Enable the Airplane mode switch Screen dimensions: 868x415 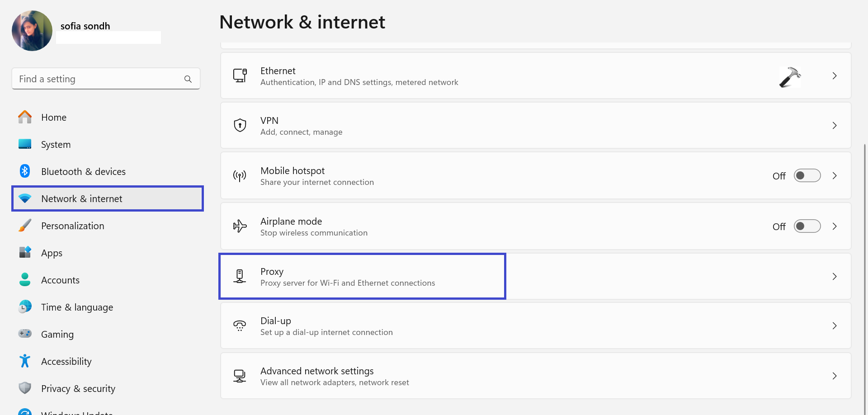click(x=807, y=226)
